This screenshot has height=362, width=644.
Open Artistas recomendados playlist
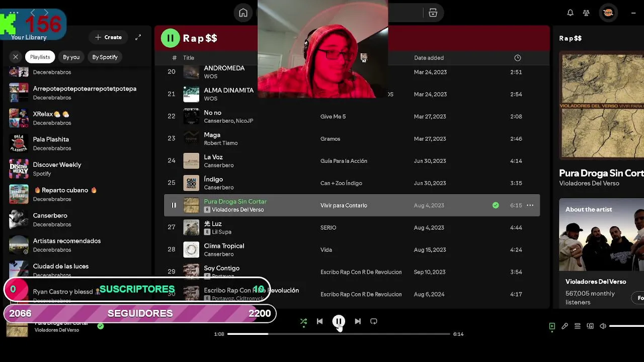76,245
